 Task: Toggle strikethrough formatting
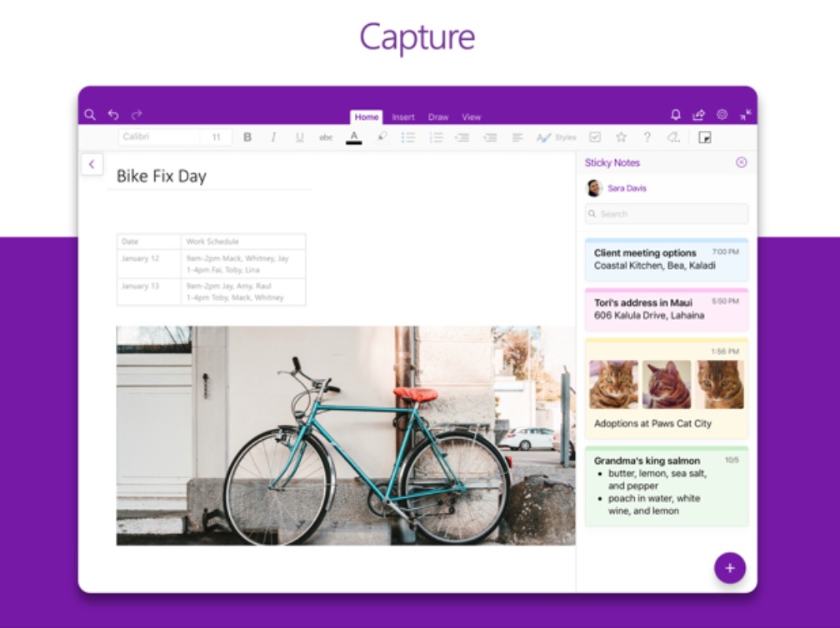[326, 137]
